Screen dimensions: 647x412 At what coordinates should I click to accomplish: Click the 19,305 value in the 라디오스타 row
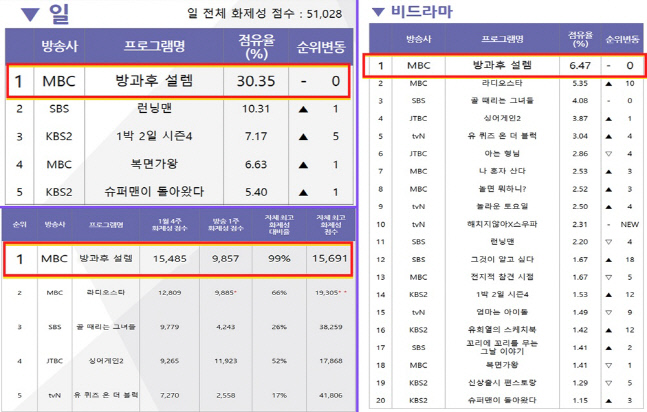tap(328, 293)
